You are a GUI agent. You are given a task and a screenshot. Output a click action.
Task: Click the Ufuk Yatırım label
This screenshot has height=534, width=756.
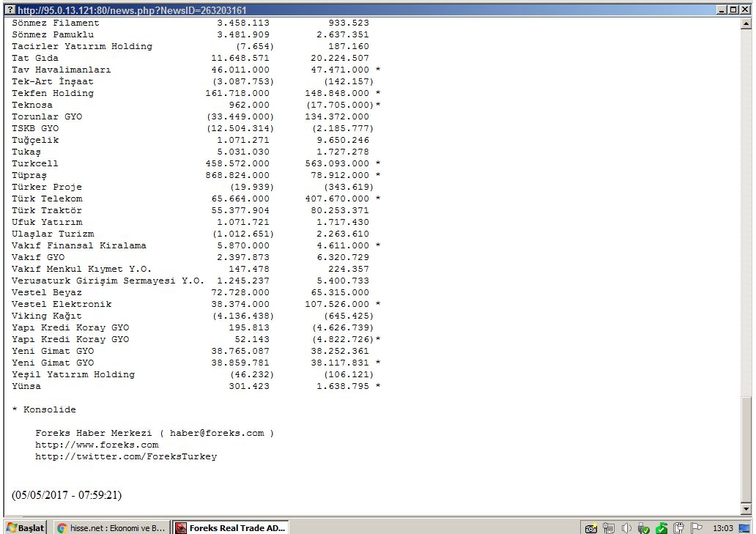[x=47, y=222]
